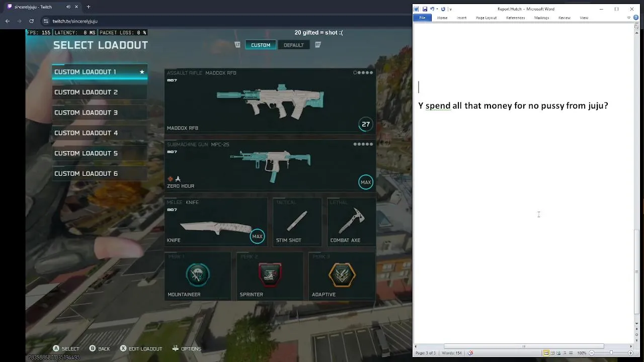This screenshot has height=362, width=644.
Task: Click the Edit Loadout prompt at bottom
Action: [141, 348]
